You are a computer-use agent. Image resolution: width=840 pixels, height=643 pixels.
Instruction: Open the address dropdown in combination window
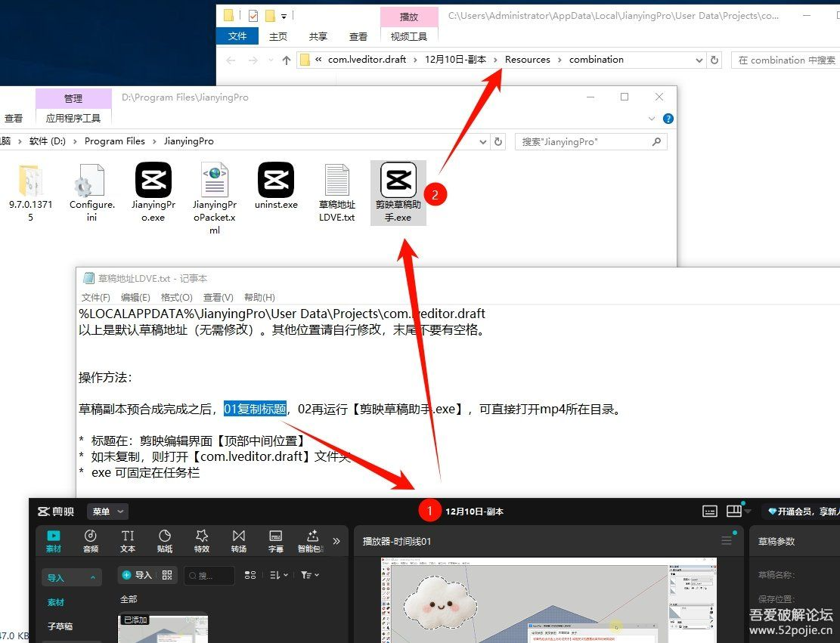[x=699, y=60]
